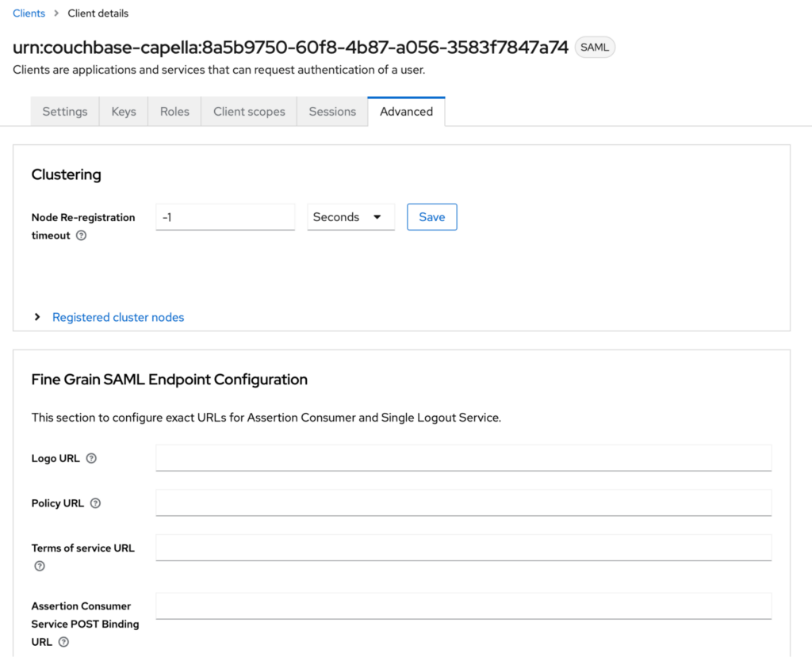The height and width of the screenshot is (657, 812).
Task: Open help icon for Terms of service URL
Action: [x=40, y=566]
